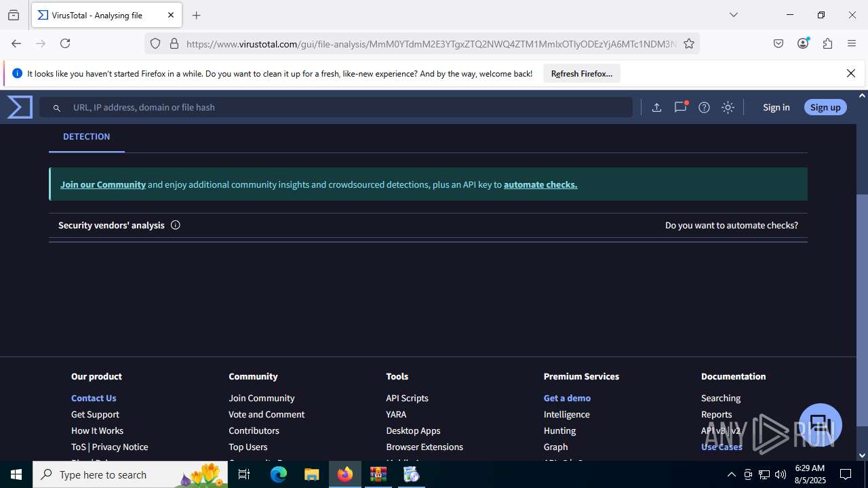Click the volume speaker tray icon

(x=781, y=474)
